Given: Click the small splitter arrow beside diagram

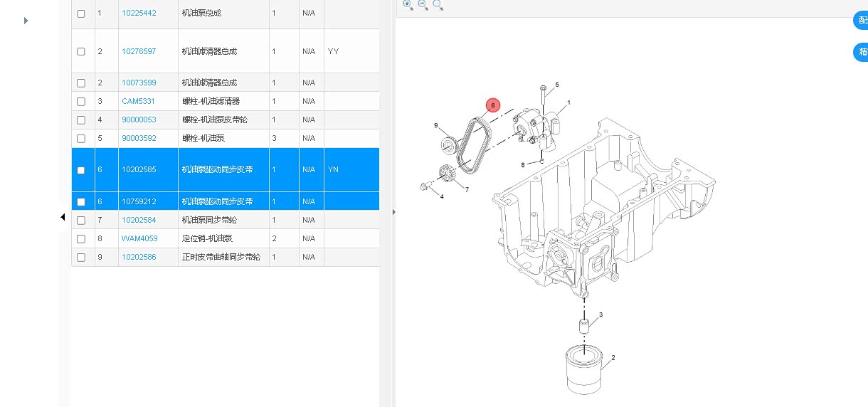Looking at the screenshot, I should tap(393, 211).
